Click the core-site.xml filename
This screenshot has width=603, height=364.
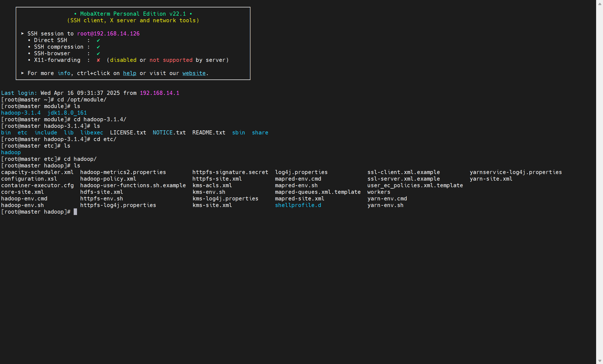point(23,192)
